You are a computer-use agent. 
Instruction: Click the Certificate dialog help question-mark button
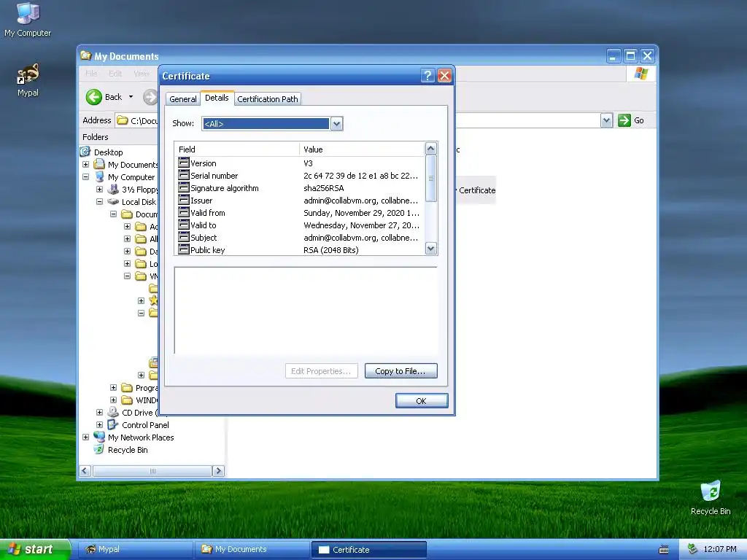pyautogui.click(x=427, y=76)
